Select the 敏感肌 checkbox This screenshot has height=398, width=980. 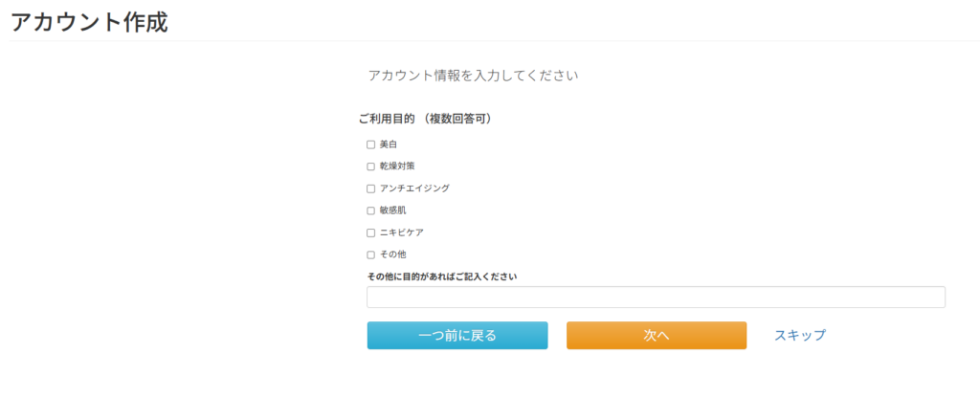371,210
